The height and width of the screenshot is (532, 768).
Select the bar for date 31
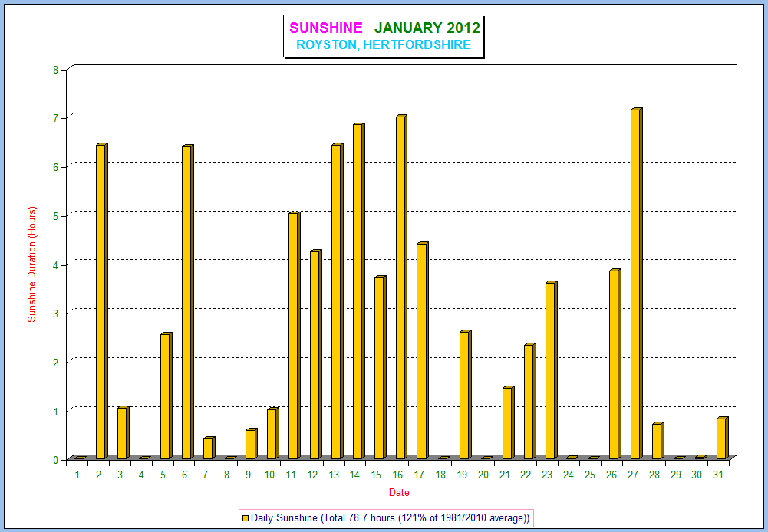click(723, 438)
